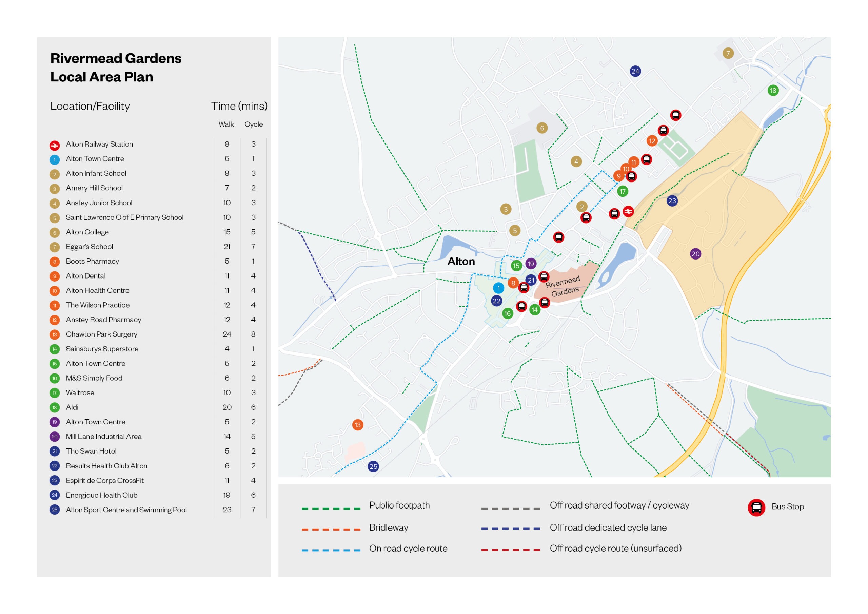868x614 pixels.
Task: Click the 'Bus Stop' legend label
Action: click(788, 506)
